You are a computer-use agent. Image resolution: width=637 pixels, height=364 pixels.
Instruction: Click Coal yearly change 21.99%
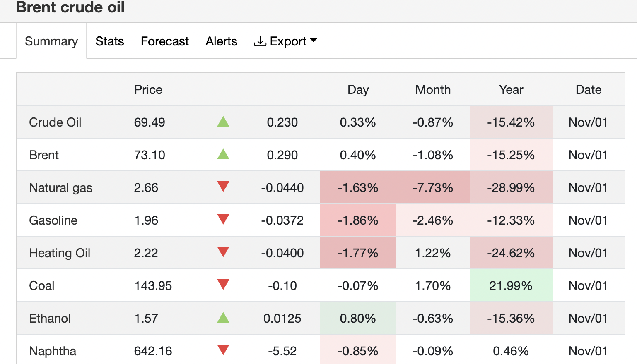pyautogui.click(x=511, y=286)
